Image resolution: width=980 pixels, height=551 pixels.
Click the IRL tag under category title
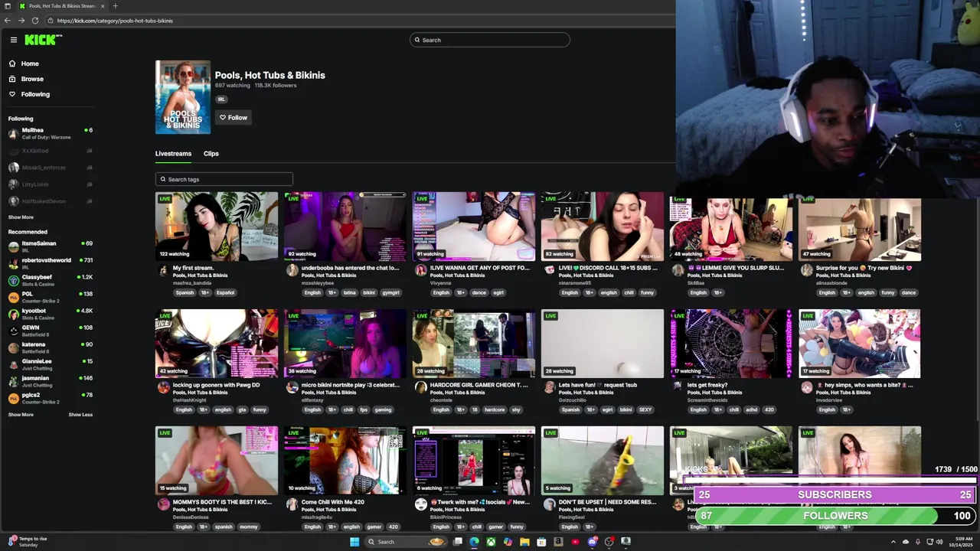[221, 99]
